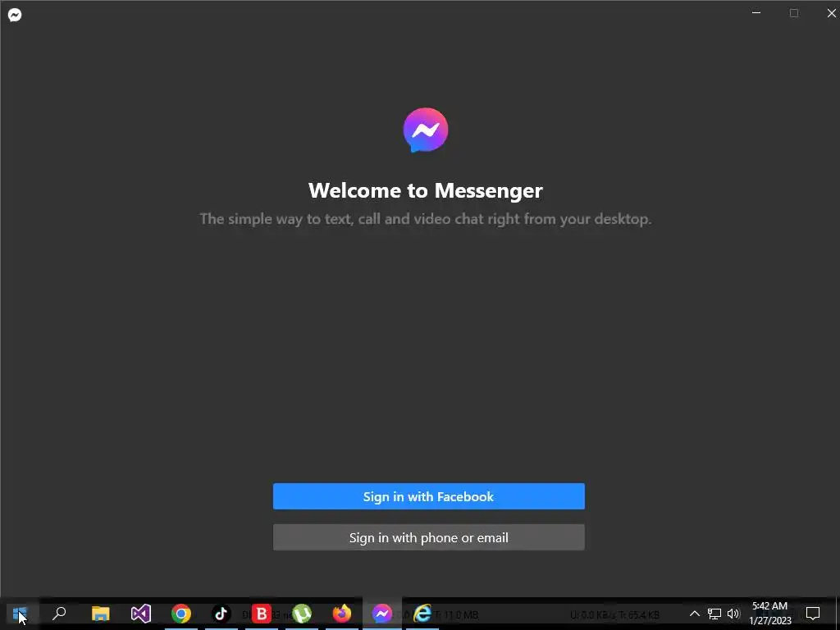Click the large Messenger logo above Welcome

point(426,130)
